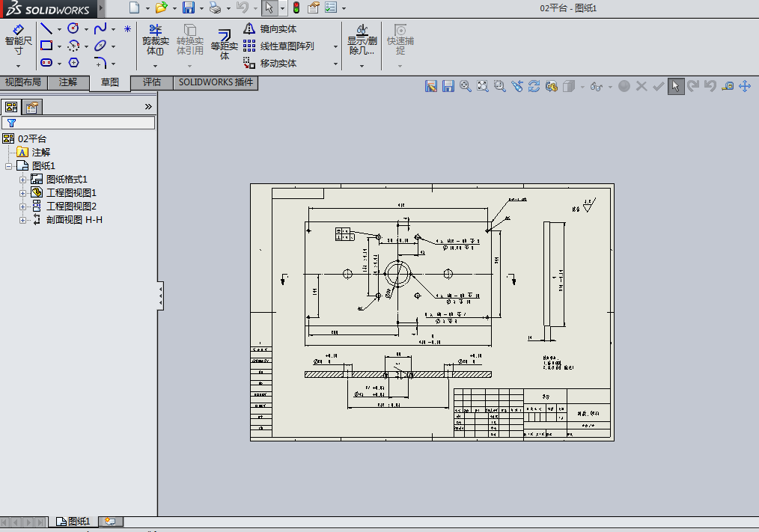Open the Linear Sketch Pattern dropdown arrow
759x532 pixels.
point(335,46)
